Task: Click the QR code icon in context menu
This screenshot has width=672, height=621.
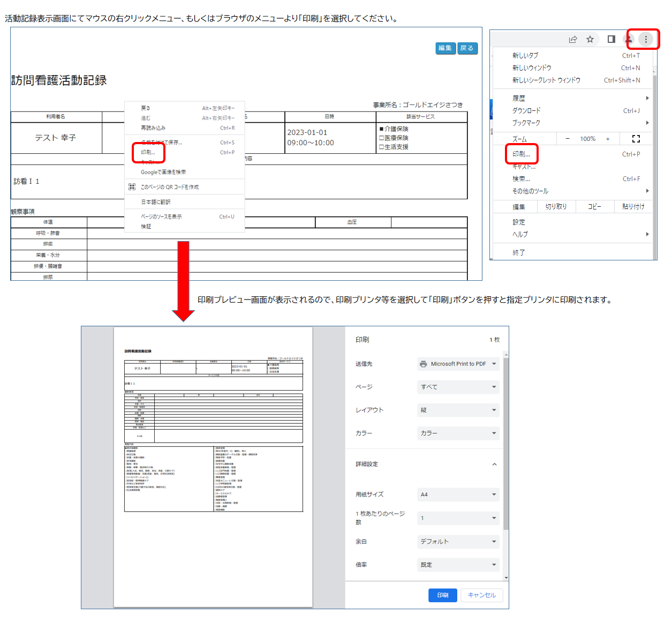Action: pyautogui.click(x=132, y=187)
